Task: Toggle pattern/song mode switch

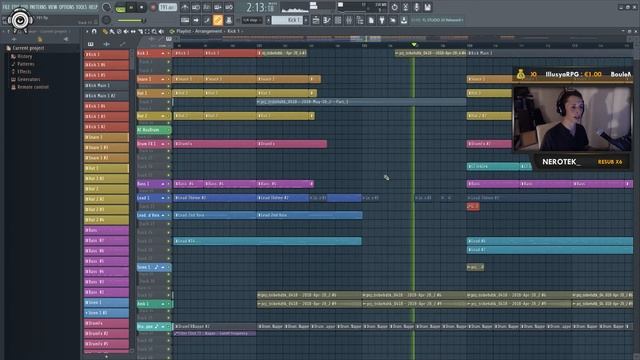Action: tap(120, 8)
